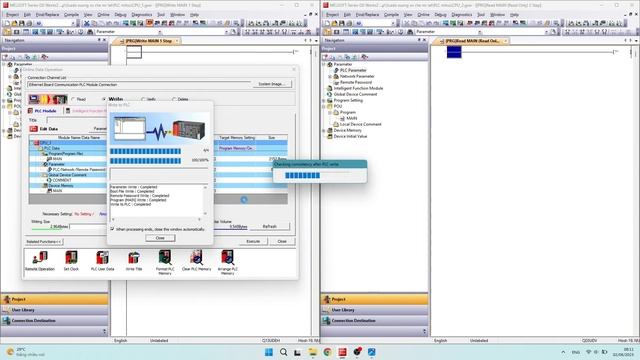
Task: Click the Cut icon in left window toolbar
Action: [87, 23]
